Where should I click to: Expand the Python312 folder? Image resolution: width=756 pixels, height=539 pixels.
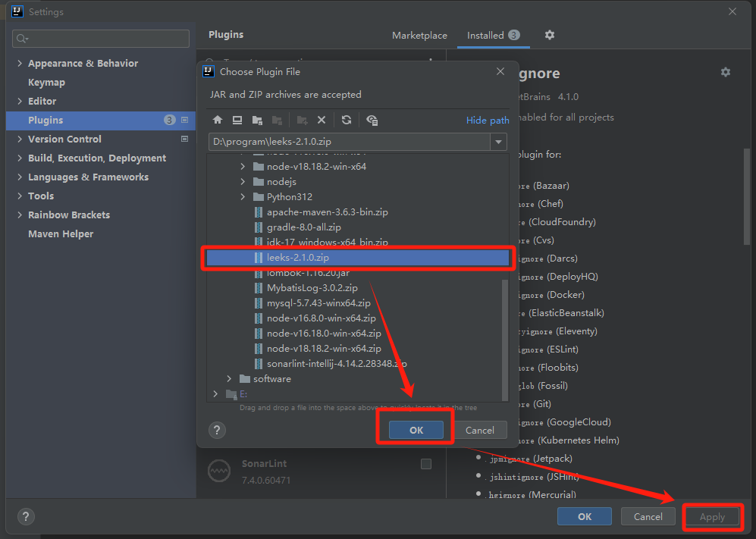tap(243, 196)
